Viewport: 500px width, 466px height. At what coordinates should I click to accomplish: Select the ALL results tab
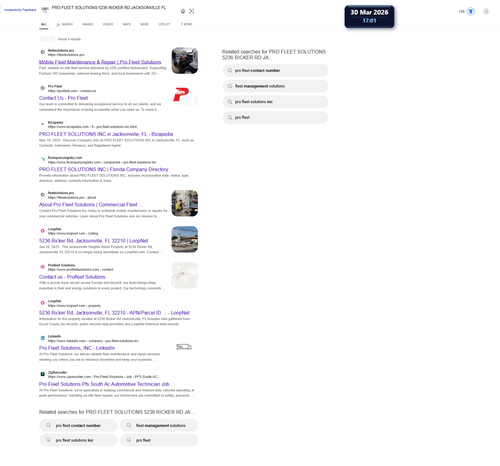click(44, 24)
